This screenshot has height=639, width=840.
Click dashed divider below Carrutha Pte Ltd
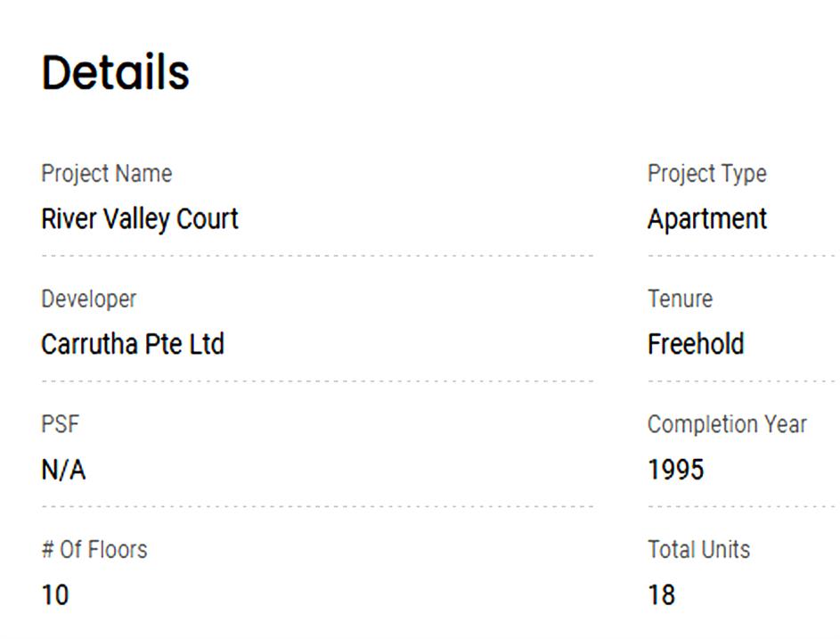pyautogui.click(x=317, y=381)
